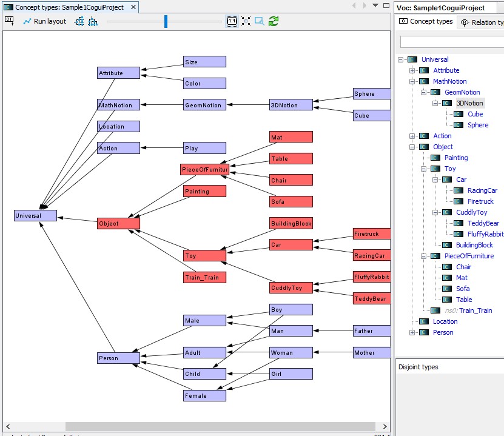Click the 3DNotion concept icon in tree
Viewport: 504px width, 436px height.
coord(447,103)
